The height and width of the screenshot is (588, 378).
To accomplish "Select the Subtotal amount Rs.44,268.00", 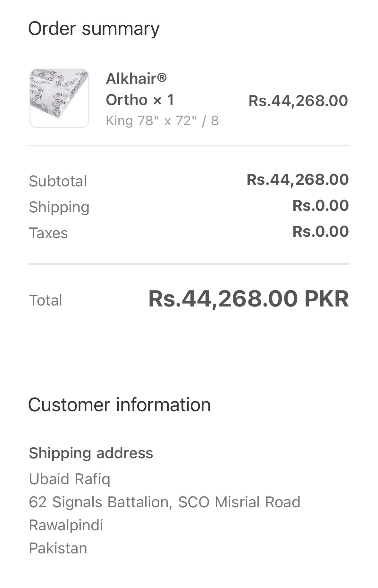I will click(297, 179).
